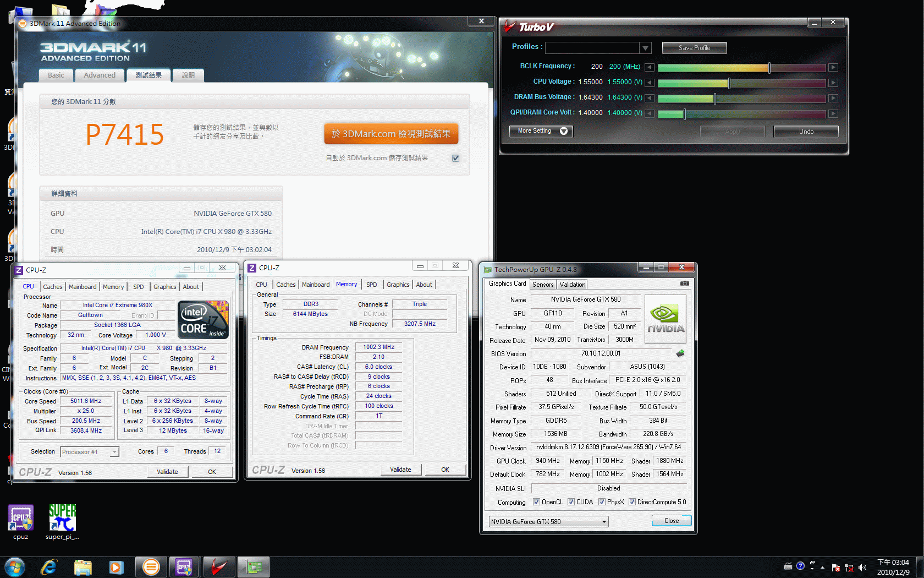Open GPU selection dropdown in GPU-Z
Image resolution: width=924 pixels, height=578 pixels.
coord(548,522)
